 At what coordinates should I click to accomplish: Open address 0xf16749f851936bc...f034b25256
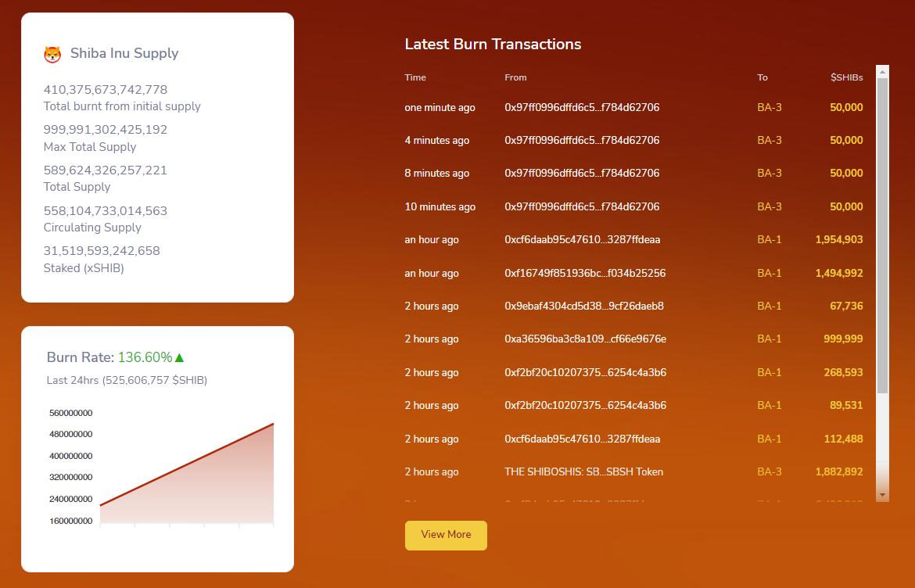tap(585, 273)
